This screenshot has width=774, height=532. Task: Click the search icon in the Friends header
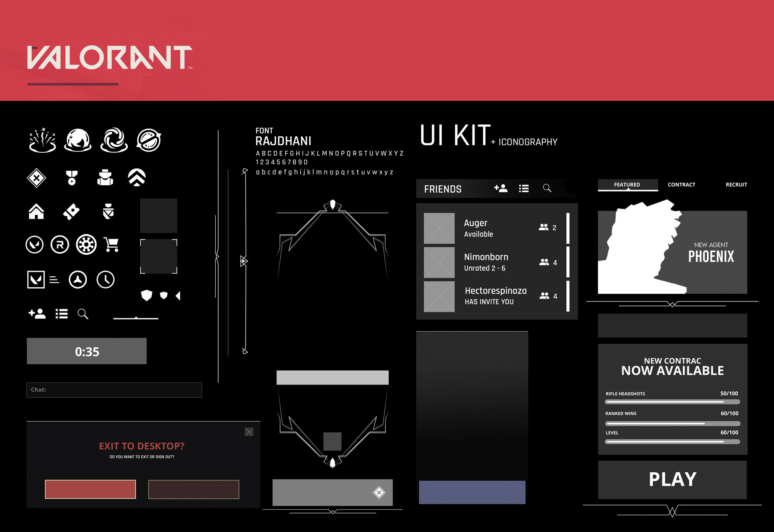[x=547, y=188]
